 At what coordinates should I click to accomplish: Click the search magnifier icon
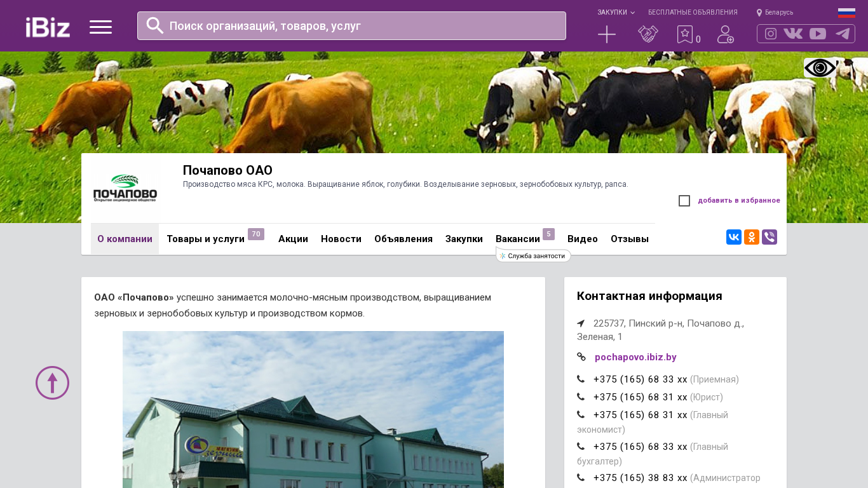155,25
